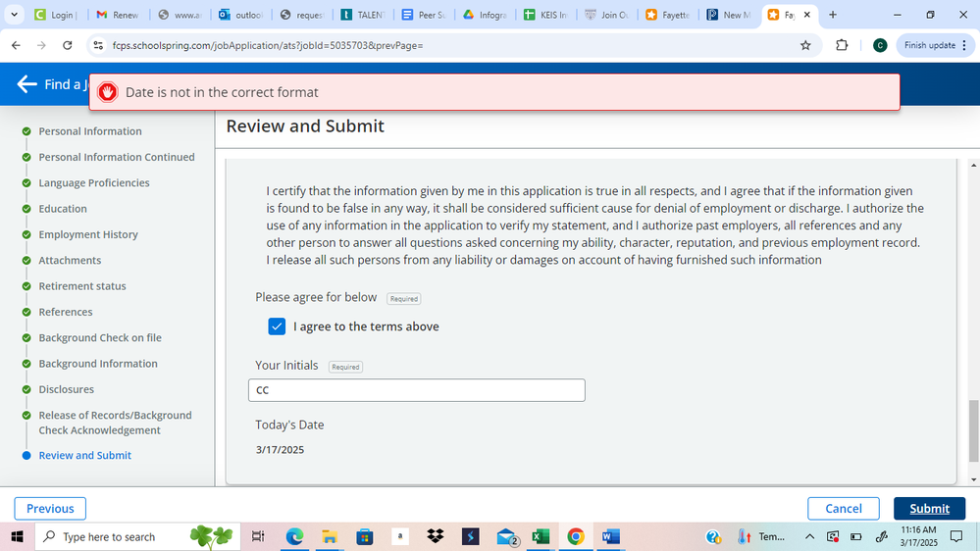
Task: Uncheck I agree to the terms above
Action: point(277,326)
